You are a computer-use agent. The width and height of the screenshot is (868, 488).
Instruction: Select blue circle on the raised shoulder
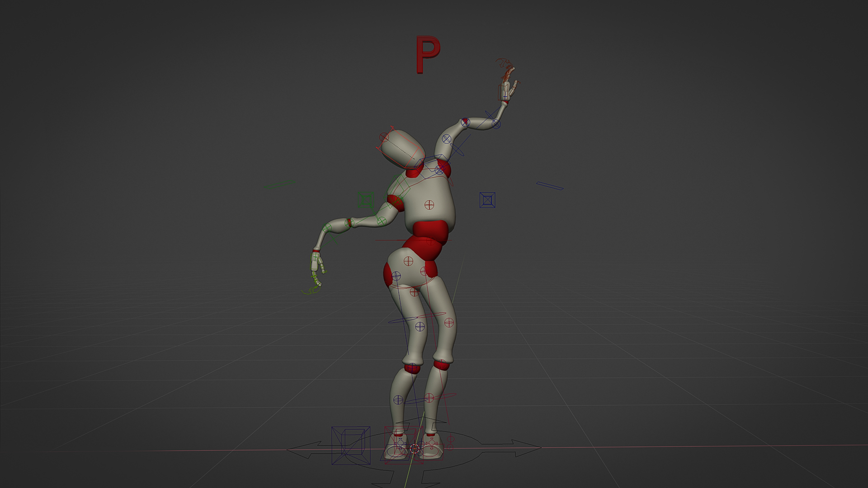click(440, 170)
